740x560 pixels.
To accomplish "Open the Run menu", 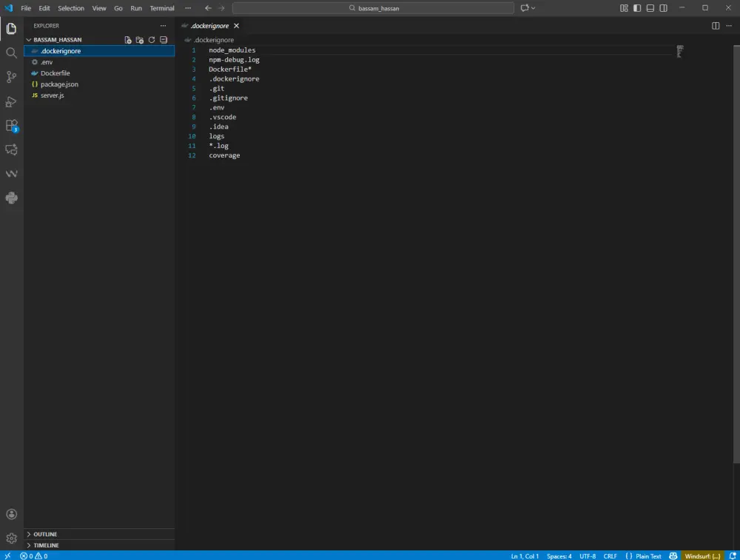I will 136,8.
